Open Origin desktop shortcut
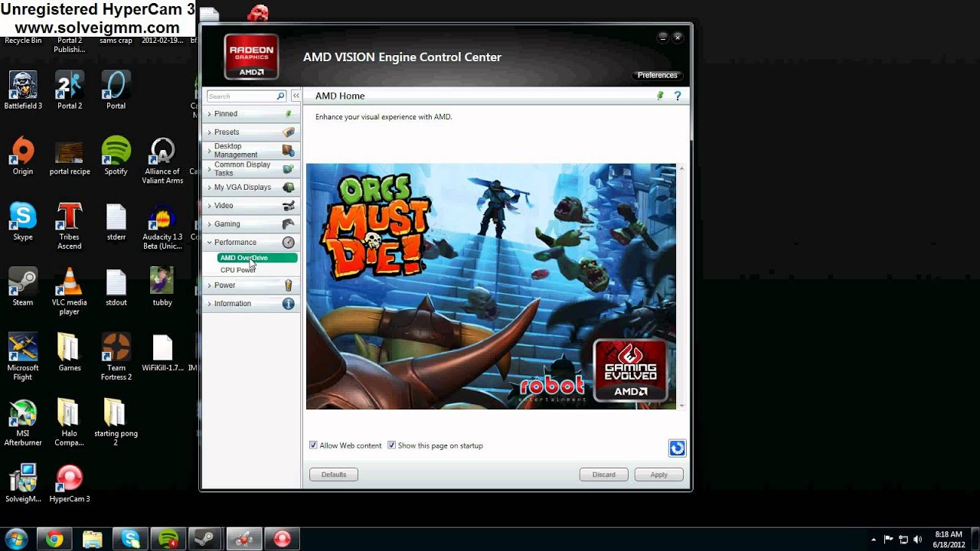Viewport: 980px width, 551px height. [x=23, y=156]
